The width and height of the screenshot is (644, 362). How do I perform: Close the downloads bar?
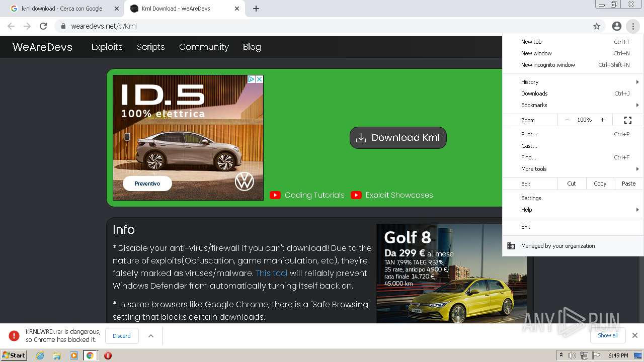[635, 335]
